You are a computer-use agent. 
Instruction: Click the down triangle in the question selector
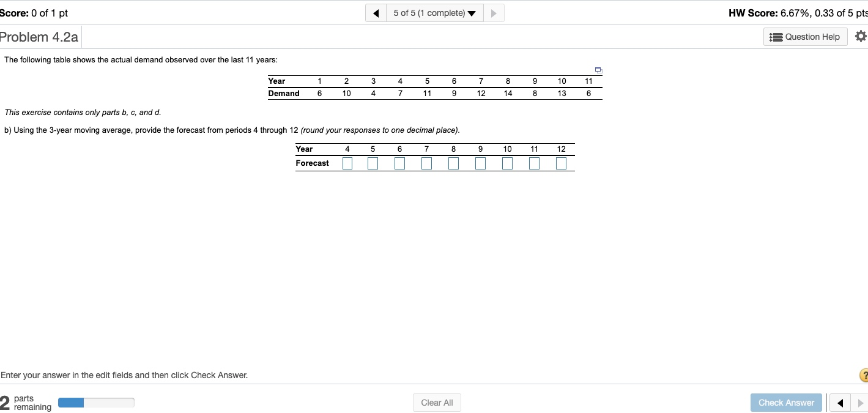pos(471,12)
